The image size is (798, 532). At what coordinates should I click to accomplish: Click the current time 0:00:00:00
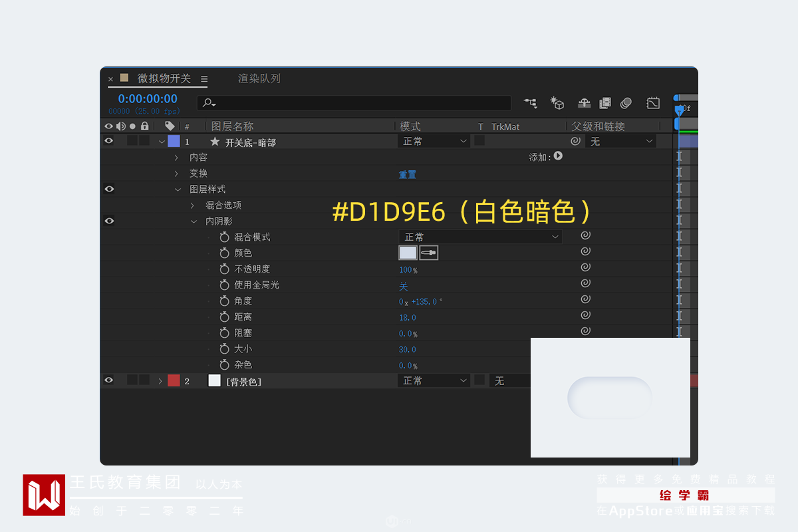pos(148,99)
